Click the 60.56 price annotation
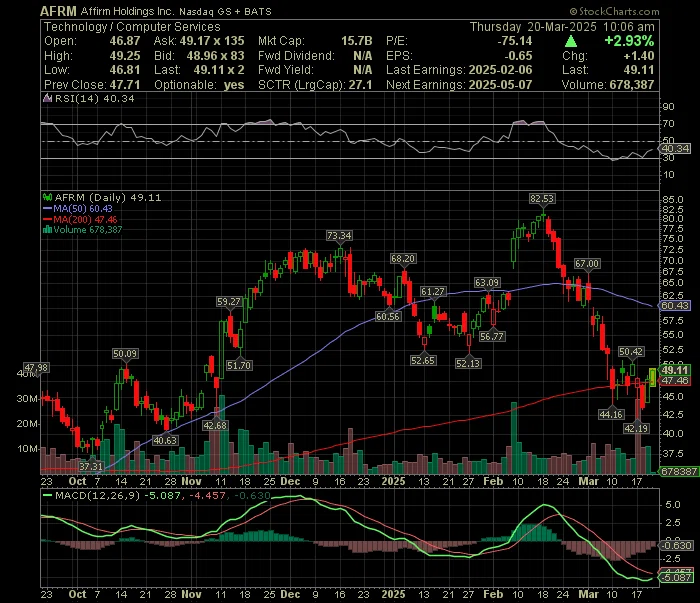This screenshot has height=603, width=700. coord(388,316)
